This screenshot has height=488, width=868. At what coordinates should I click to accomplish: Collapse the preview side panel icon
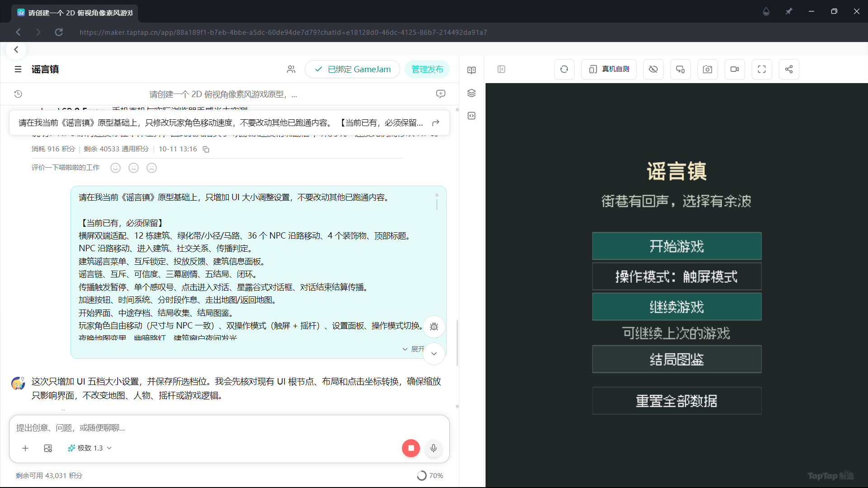(501, 69)
